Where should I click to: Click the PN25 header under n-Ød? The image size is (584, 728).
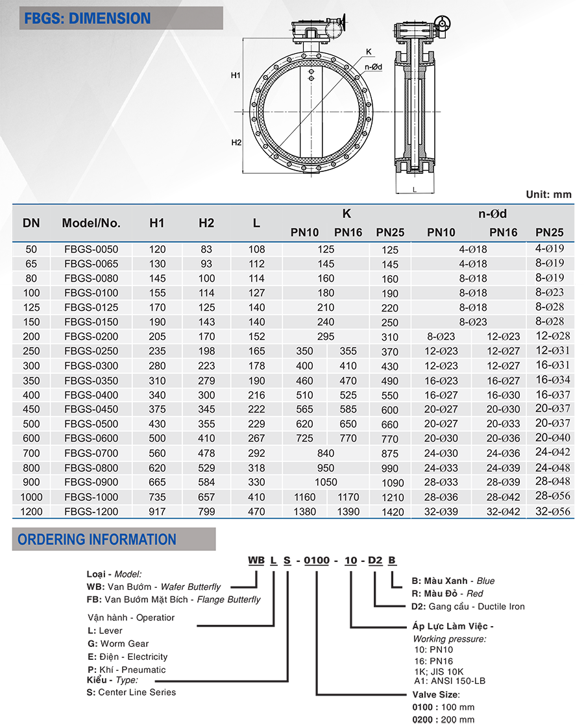click(x=550, y=232)
